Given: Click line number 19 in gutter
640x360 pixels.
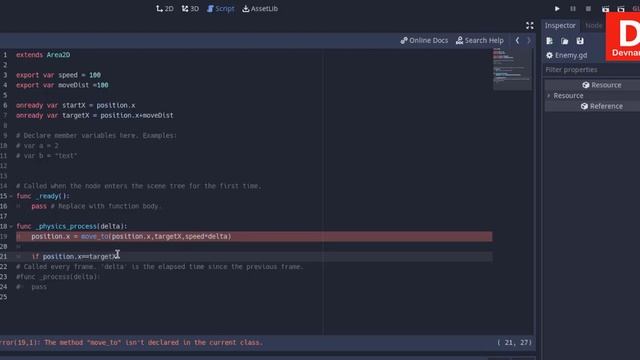Looking at the screenshot, I should 4,237.
